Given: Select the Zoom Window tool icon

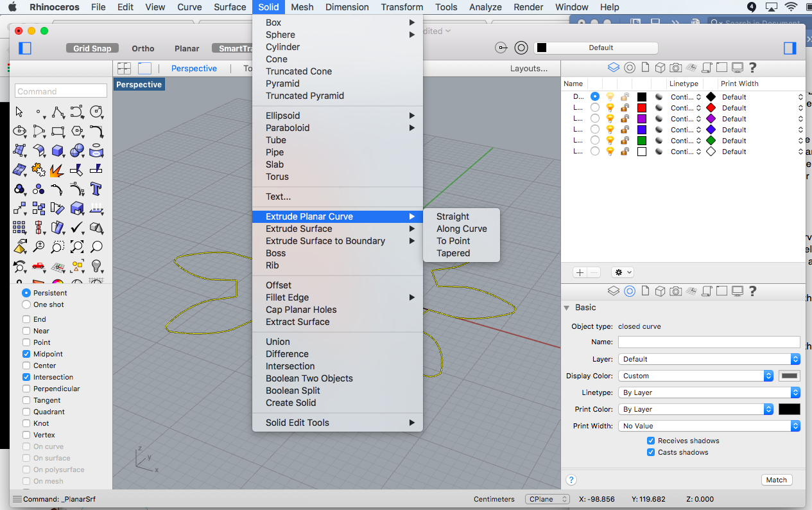Looking at the screenshot, I should (58, 246).
